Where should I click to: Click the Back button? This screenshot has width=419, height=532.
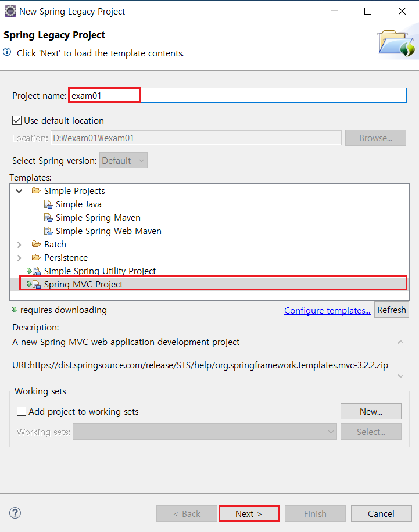pos(187,513)
